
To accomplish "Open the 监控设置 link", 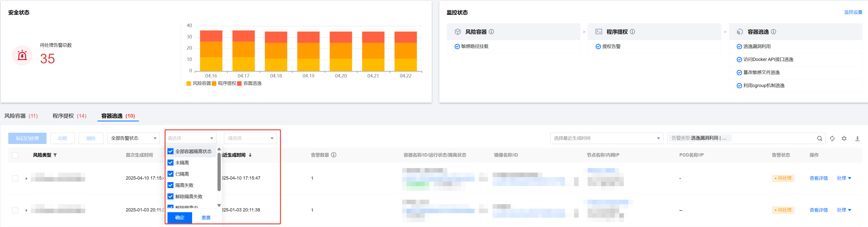I will coord(853,12).
